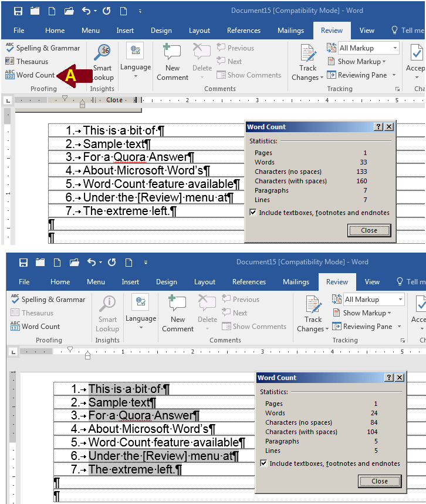Add New Comment in lower window
426x504 pixels.
tap(178, 314)
